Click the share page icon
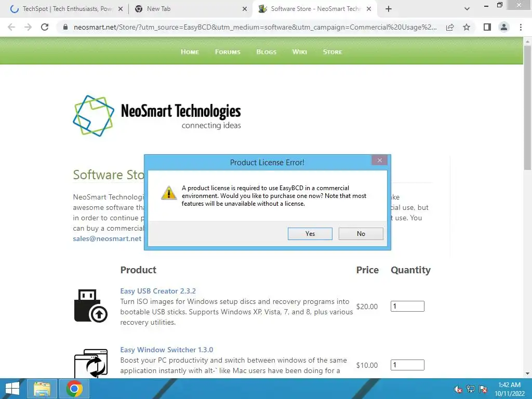The width and height of the screenshot is (532, 399). point(450,27)
